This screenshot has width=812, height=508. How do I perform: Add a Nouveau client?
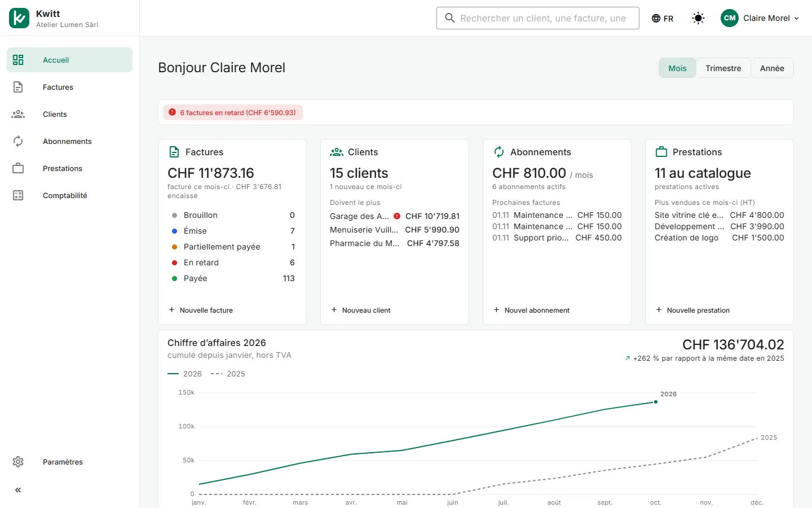pyautogui.click(x=361, y=310)
